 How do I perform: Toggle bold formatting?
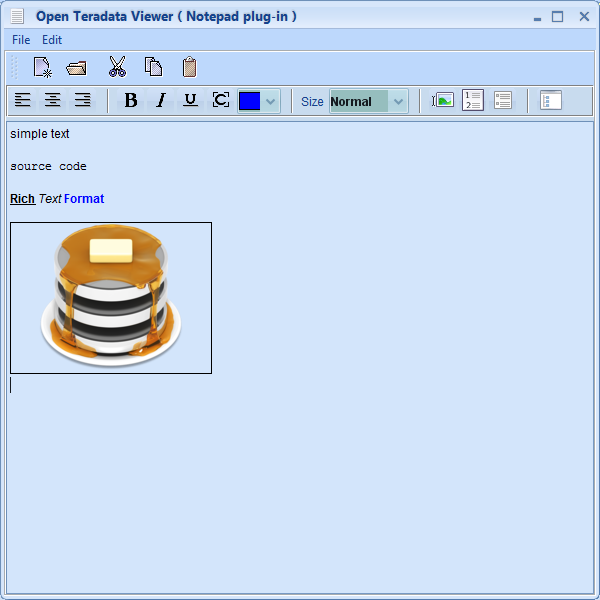click(x=130, y=101)
